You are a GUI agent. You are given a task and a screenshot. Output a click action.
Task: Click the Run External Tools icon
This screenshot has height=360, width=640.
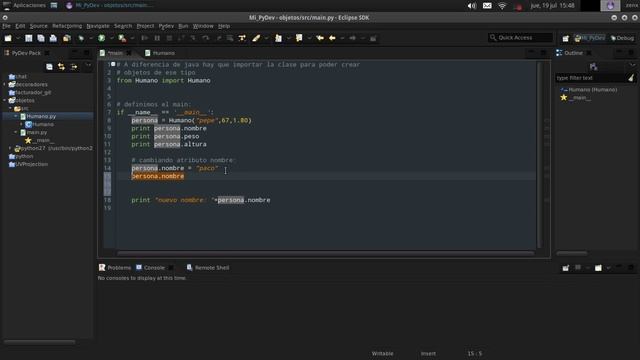click(x=122, y=38)
